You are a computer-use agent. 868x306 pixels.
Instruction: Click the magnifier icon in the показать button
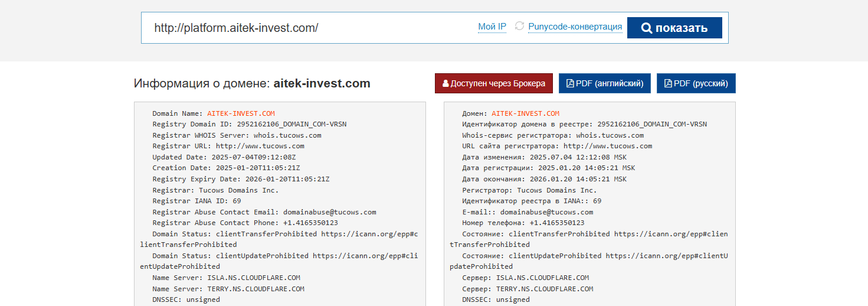click(646, 28)
